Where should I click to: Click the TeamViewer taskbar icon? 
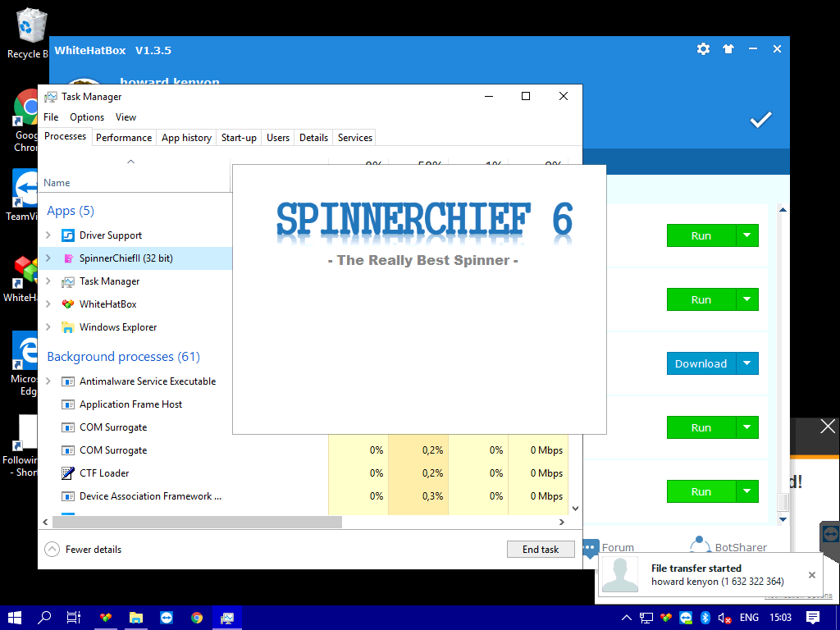[x=167, y=618]
